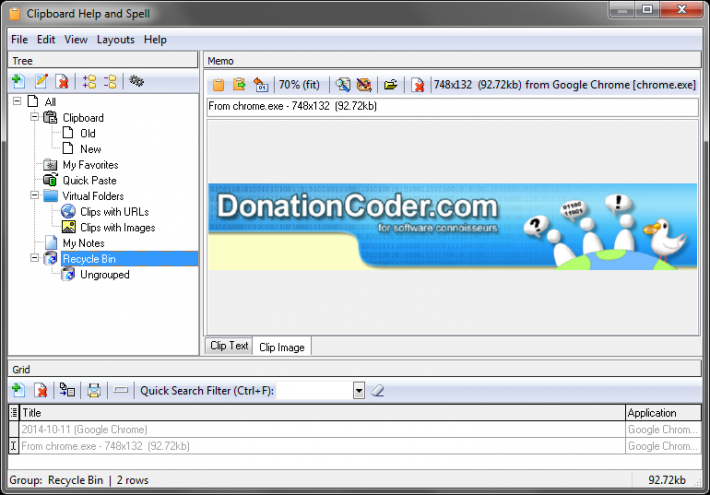Open the Quick Search Filter dropdown arrow
Viewport: 710px width, 495px height.
pyautogui.click(x=359, y=390)
